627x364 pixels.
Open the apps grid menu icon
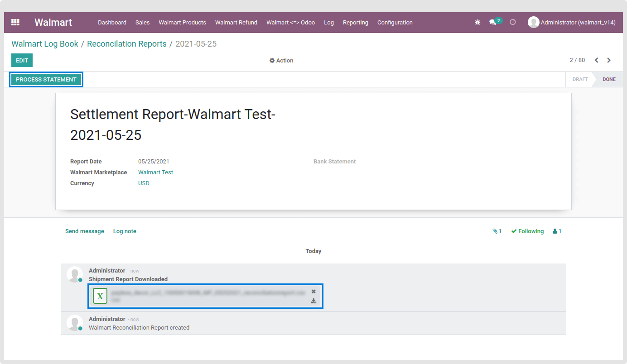pyautogui.click(x=15, y=22)
